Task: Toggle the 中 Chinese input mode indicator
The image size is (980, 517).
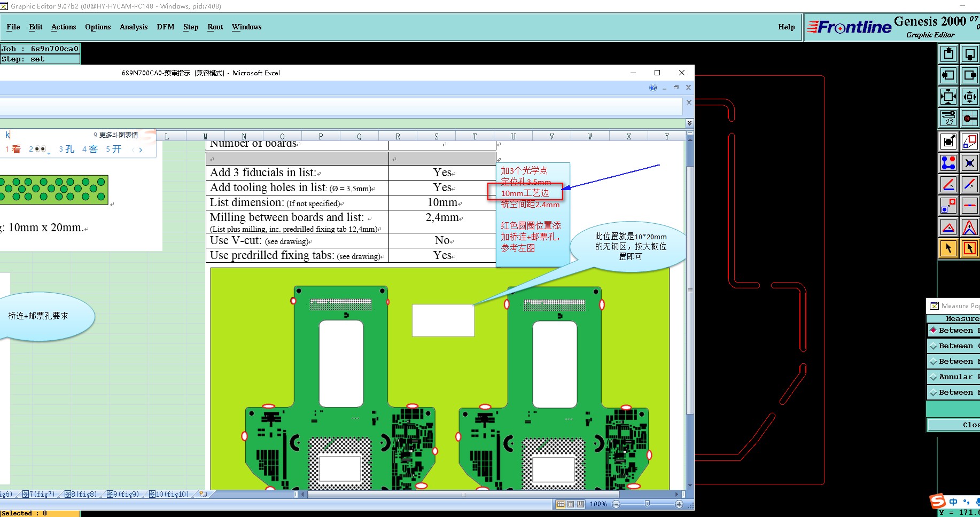Action: pyautogui.click(x=954, y=502)
